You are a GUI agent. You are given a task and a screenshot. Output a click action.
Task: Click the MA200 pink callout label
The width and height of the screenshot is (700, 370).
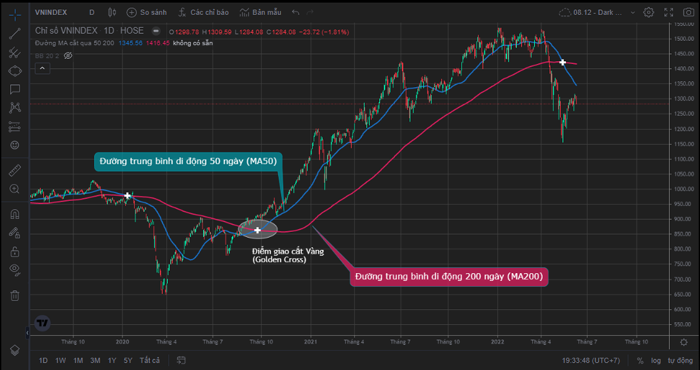coord(449,277)
